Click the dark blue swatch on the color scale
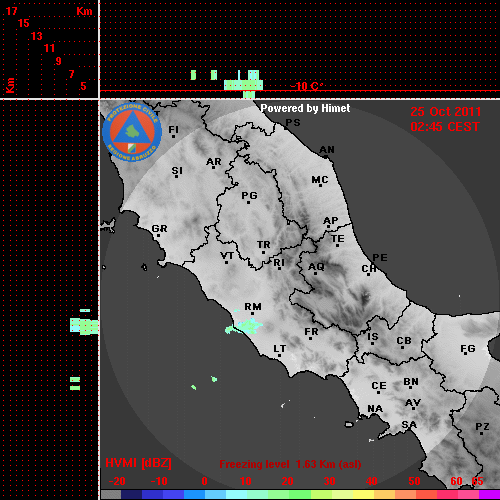 pos(132,494)
